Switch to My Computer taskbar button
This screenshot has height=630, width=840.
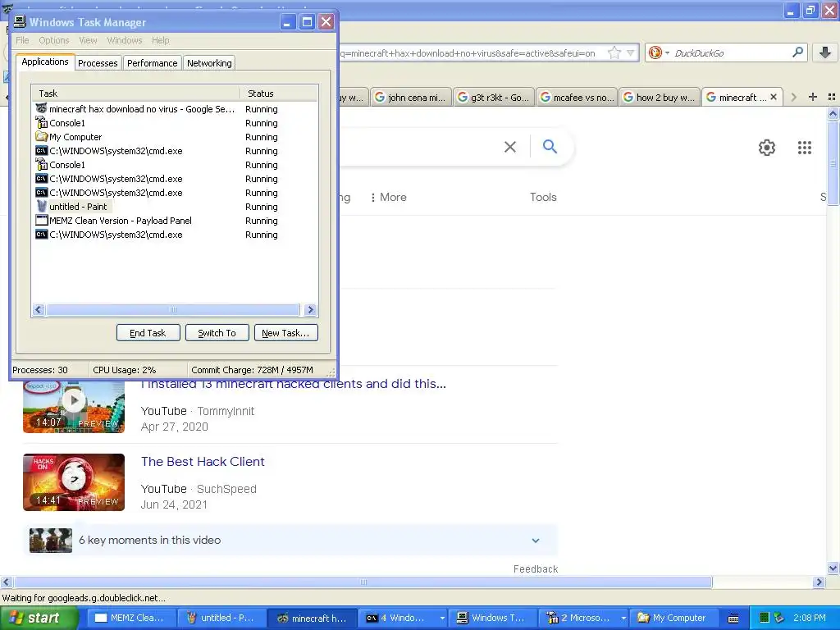click(673, 618)
